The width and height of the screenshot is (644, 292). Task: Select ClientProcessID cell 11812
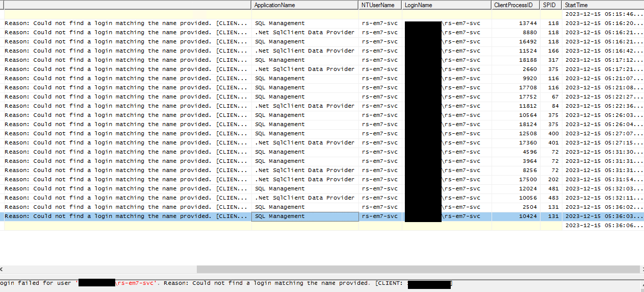tap(516, 106)
